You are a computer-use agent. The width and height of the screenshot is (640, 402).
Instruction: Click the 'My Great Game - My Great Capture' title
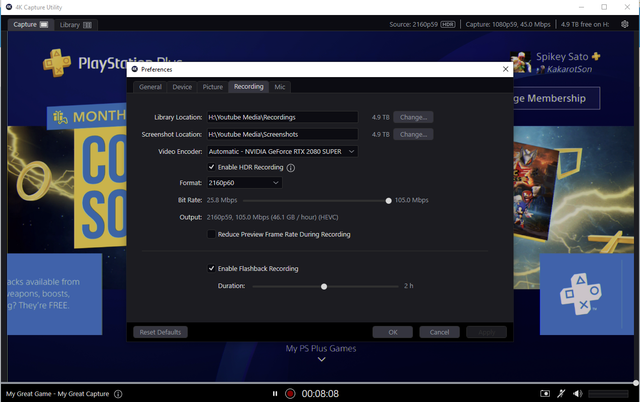(x=58, y=394)
